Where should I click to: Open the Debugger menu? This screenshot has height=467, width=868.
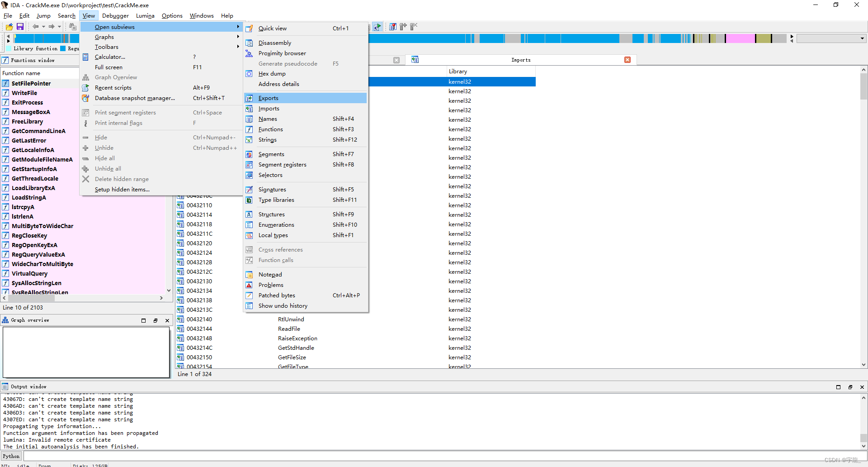coord(115,16)
